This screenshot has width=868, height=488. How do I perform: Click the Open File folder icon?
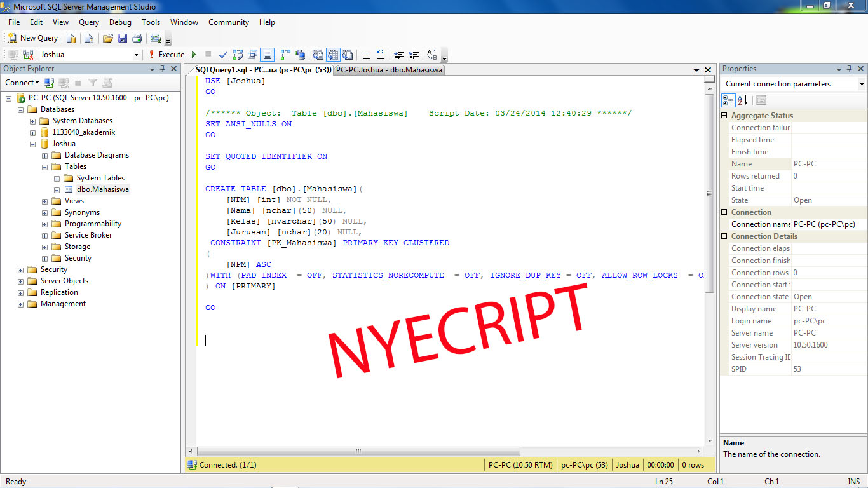108,38
